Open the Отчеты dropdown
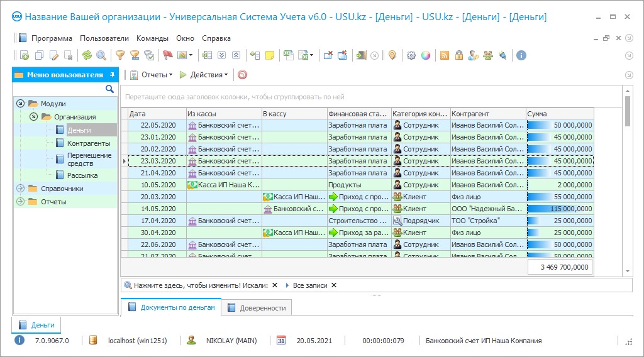The width and height of the screenshot is (644, 357). click(151, 75)
